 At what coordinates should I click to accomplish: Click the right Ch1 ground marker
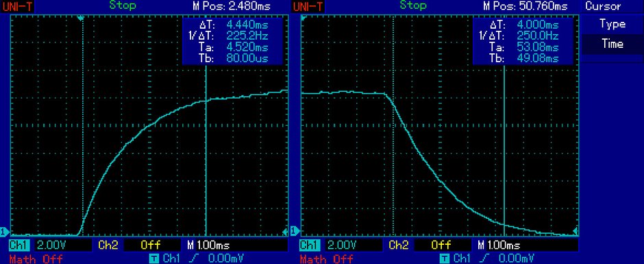click(x=295, y=232)
